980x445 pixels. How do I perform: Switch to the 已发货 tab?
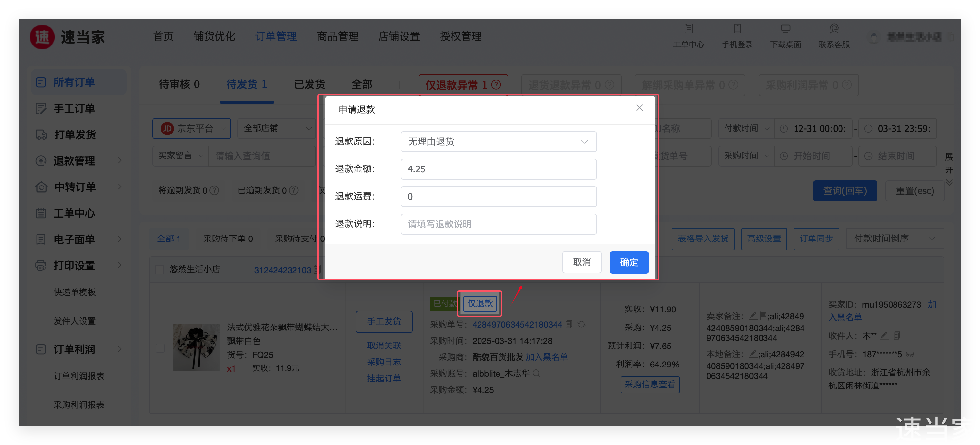tap(309, 84)
